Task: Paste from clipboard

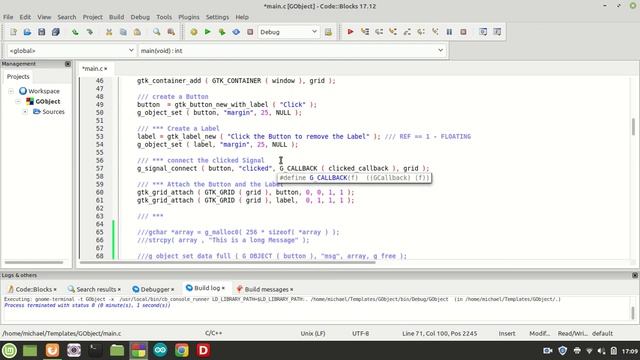Action: [137, 32]
